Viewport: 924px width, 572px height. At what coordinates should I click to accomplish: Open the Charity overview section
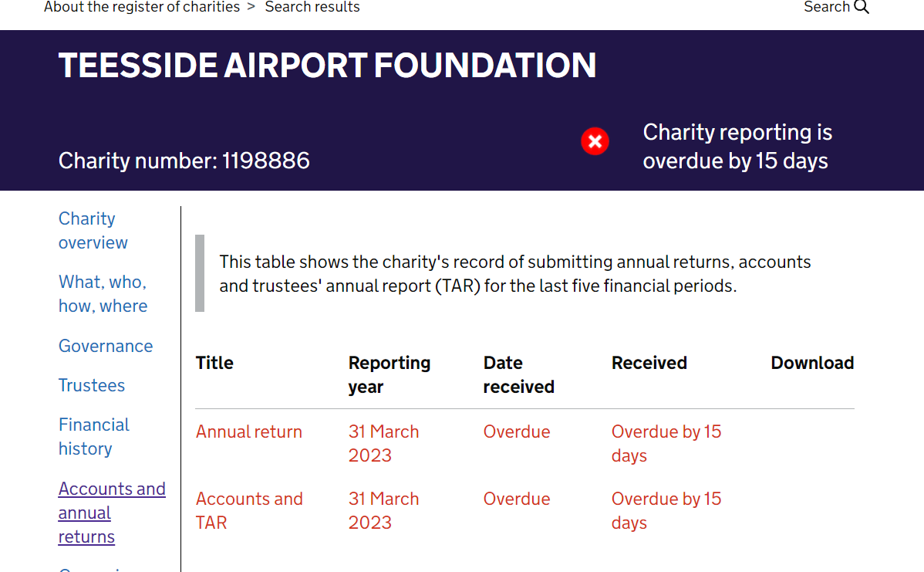click(93, 230)
